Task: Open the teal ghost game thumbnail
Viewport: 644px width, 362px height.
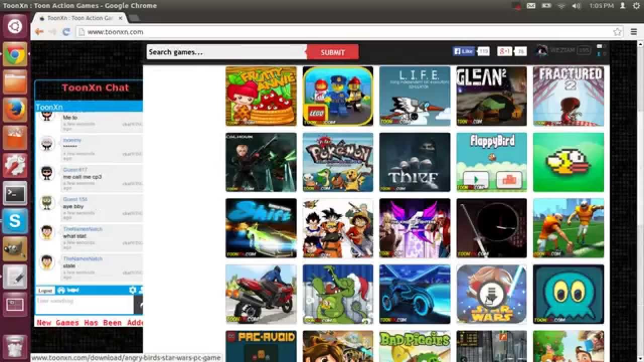Action: tap(569, 294)
